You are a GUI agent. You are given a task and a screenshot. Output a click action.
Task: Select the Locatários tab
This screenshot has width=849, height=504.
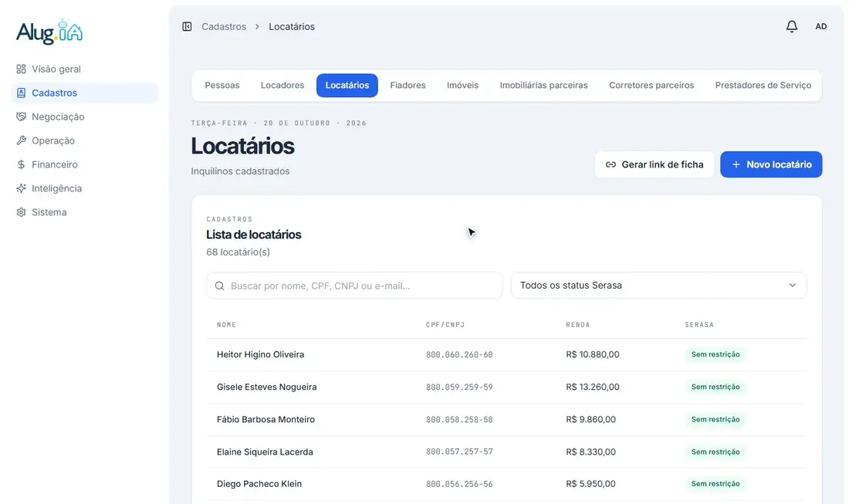coord(347,85)
